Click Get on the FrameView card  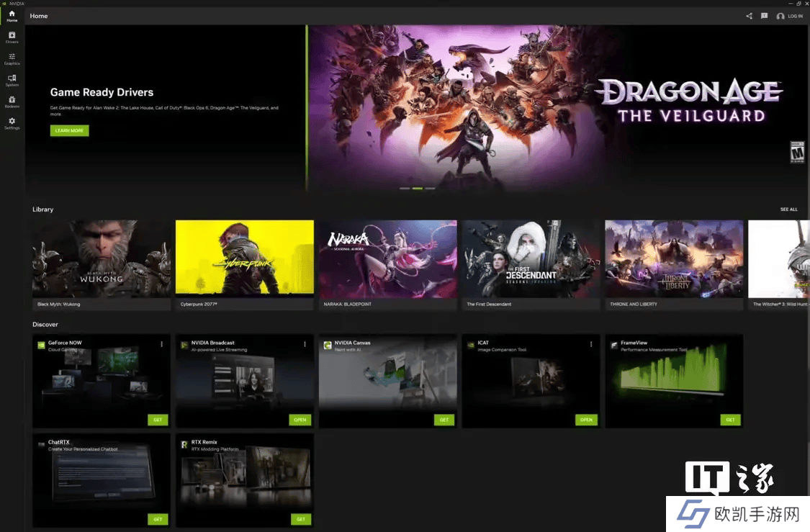point(730,420)
